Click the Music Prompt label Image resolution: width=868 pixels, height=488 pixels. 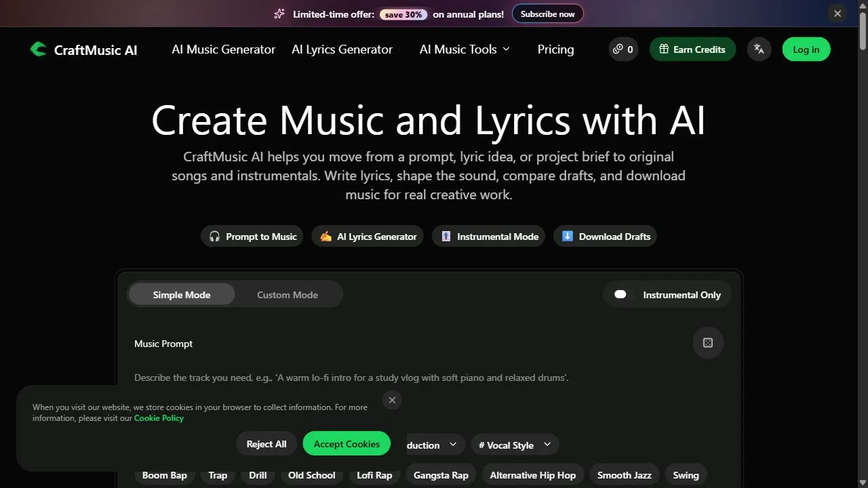163,344
